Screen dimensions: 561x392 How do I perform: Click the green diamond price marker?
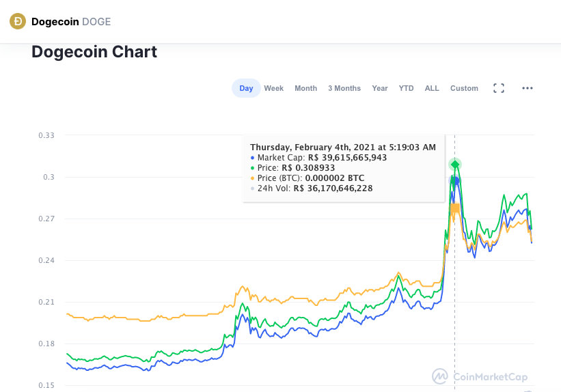coord(455,165)
